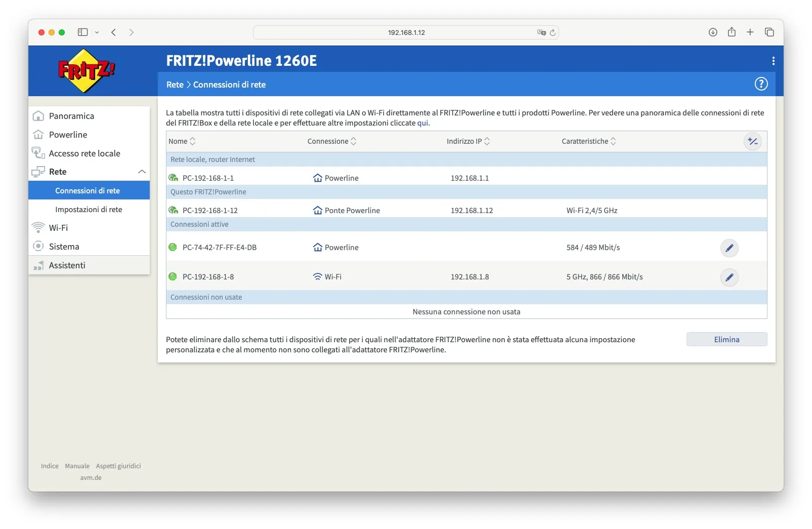Click the browser address bar

406,32
